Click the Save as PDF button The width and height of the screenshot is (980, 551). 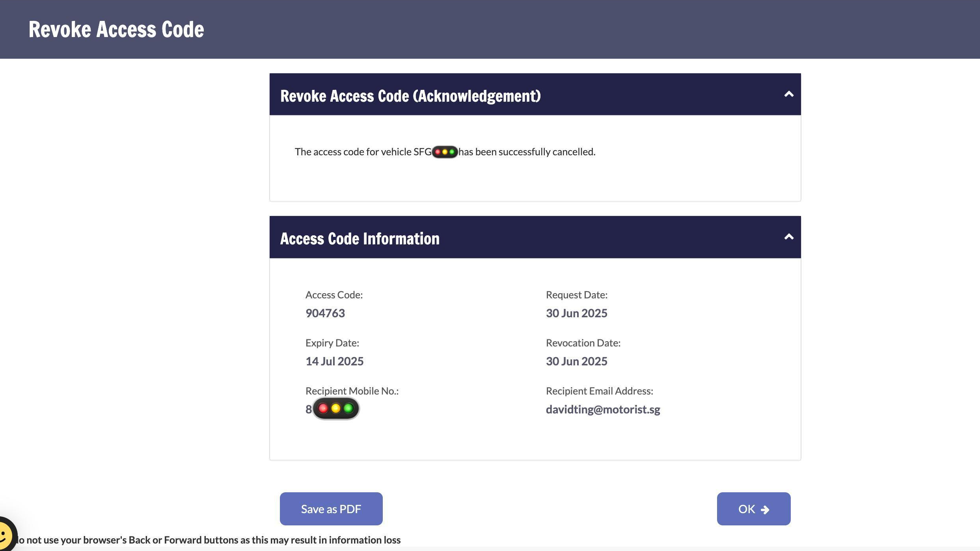[x=331, y=509]
